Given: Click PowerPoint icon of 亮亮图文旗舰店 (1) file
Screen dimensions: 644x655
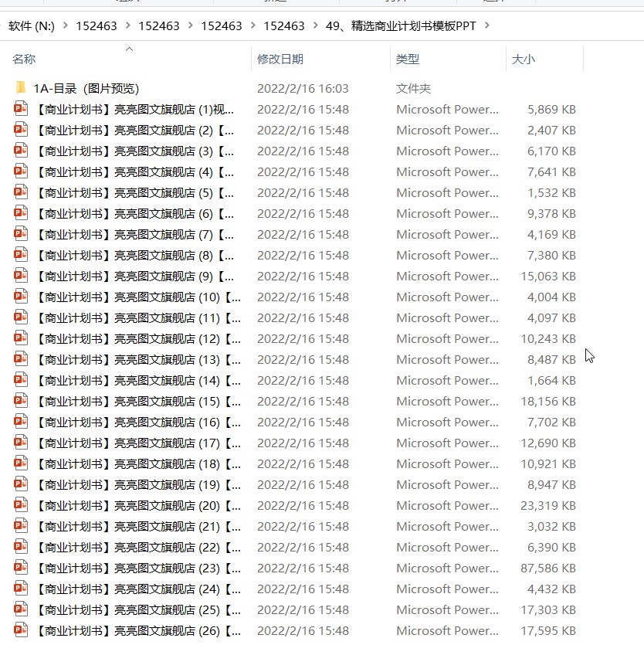Looking at the screenshot, I should pyautogui.click(x=21, y=109).
